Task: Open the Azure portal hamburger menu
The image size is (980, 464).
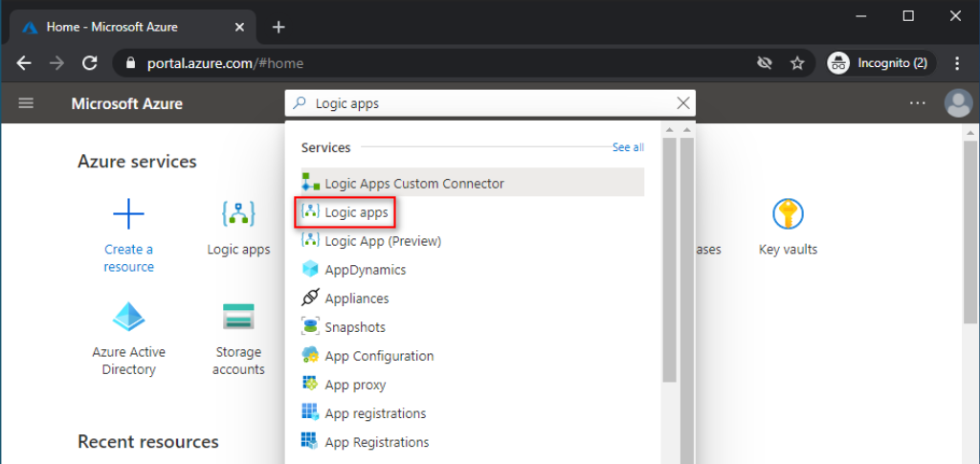Action: click(x=26, y=103)
